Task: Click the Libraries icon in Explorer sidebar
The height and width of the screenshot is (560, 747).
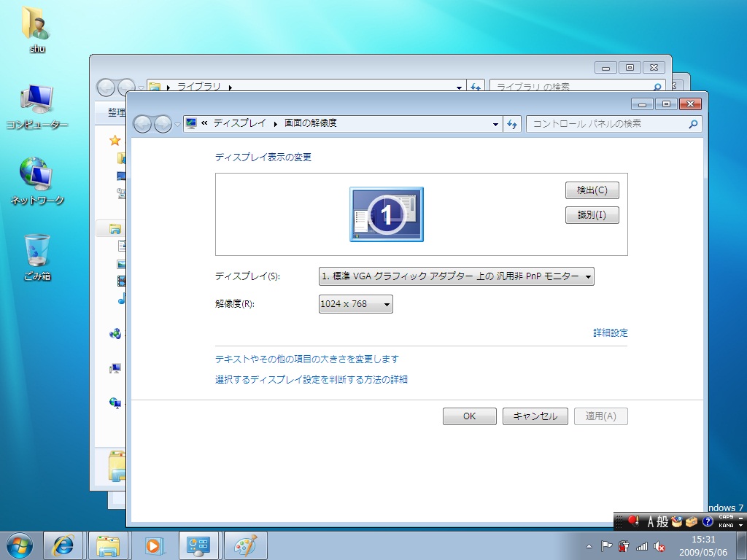Action: tap(115, 229)
